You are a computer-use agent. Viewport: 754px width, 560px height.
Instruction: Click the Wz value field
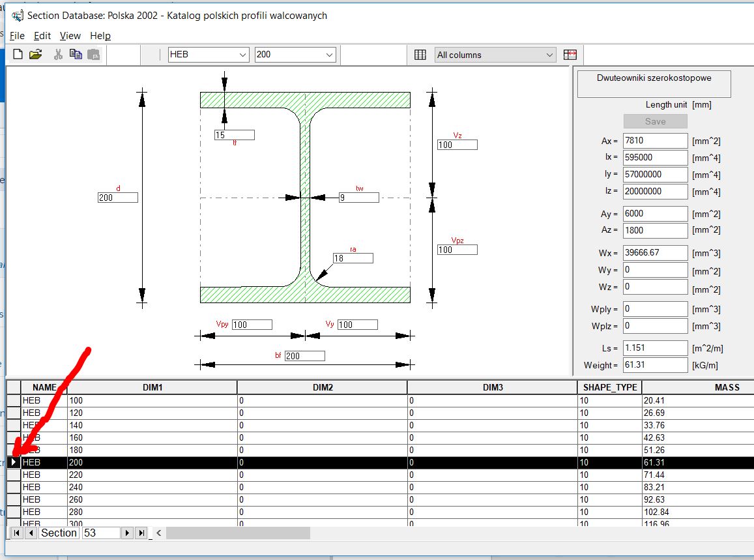655,287
